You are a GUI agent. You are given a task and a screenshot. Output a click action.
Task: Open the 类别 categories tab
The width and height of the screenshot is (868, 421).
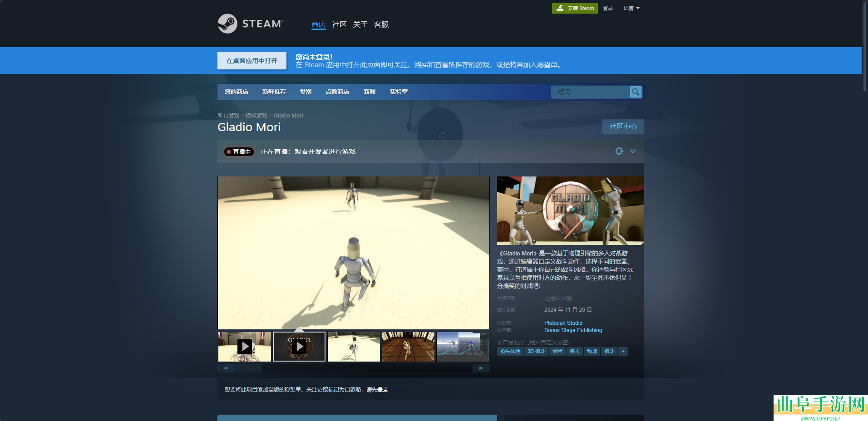(306, 92)
